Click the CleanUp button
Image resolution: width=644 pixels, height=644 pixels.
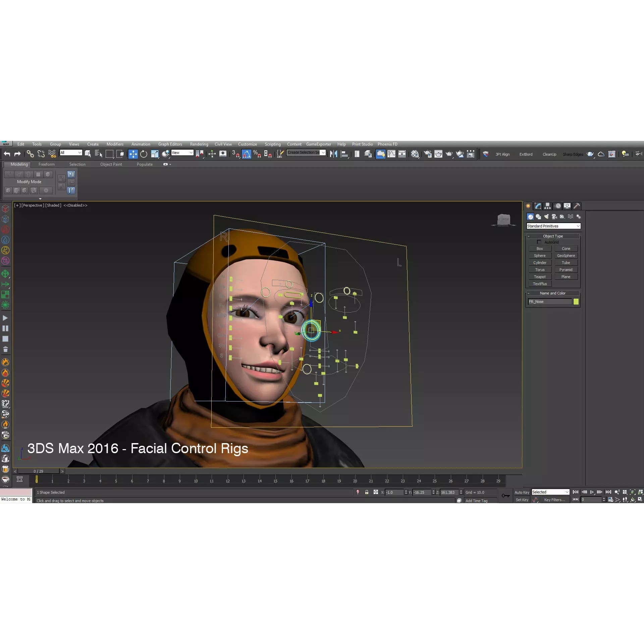[549, 154]
